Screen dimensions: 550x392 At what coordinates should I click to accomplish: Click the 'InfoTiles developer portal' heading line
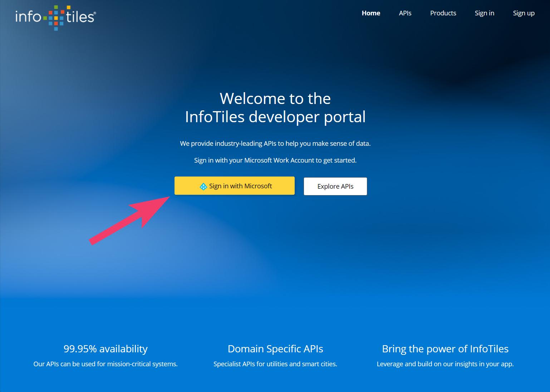point(275,117)
